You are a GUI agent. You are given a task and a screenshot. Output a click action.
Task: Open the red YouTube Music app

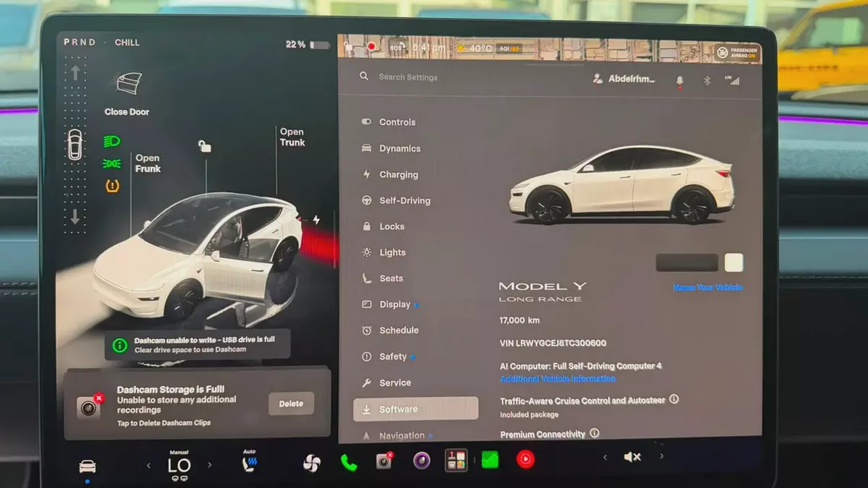click(x=525, y=458)
